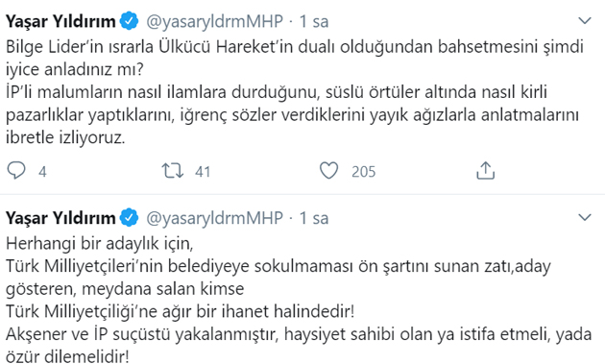Click the 4 replies count

(x=42, y=171)
